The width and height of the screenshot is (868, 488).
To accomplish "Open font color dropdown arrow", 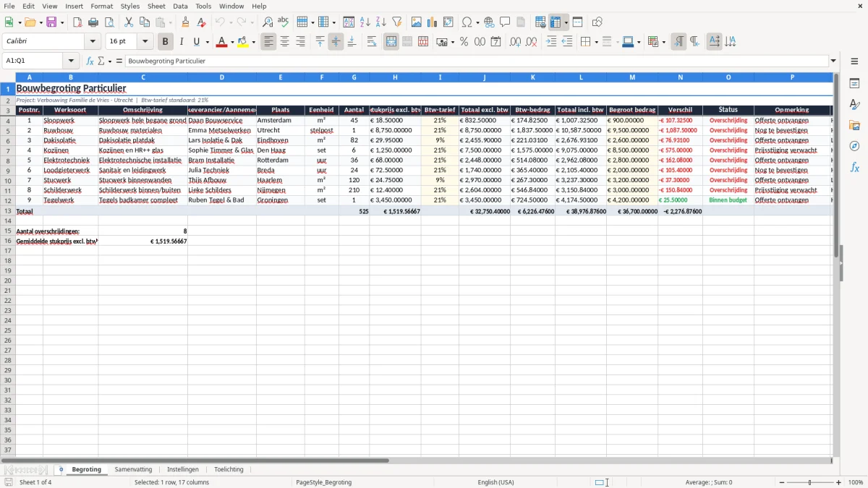I will [x=232, y=42].
